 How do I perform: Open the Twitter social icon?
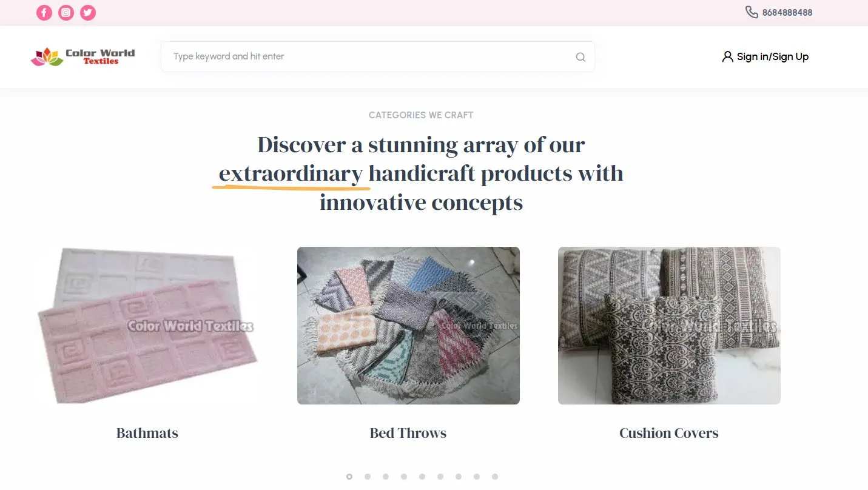click(88, 13)
